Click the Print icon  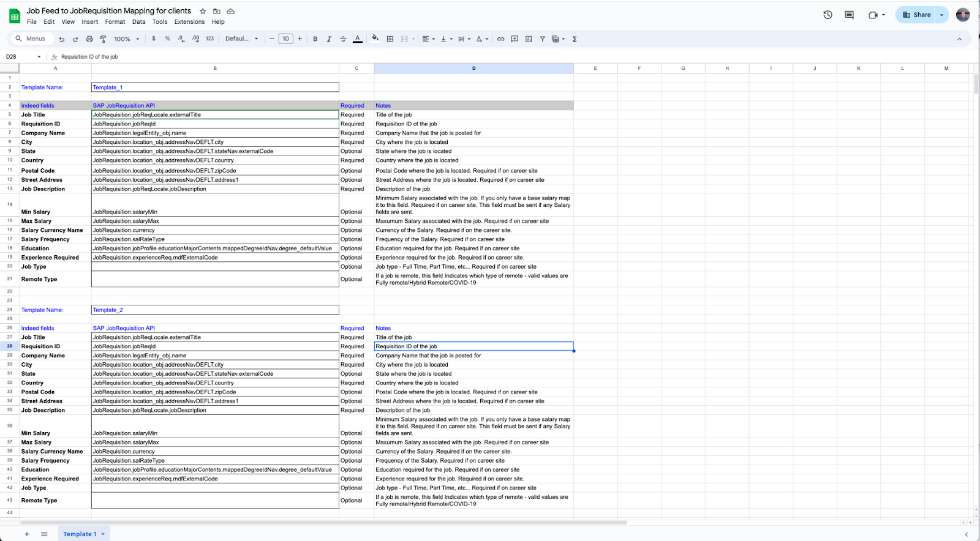[x=89, y=39]
